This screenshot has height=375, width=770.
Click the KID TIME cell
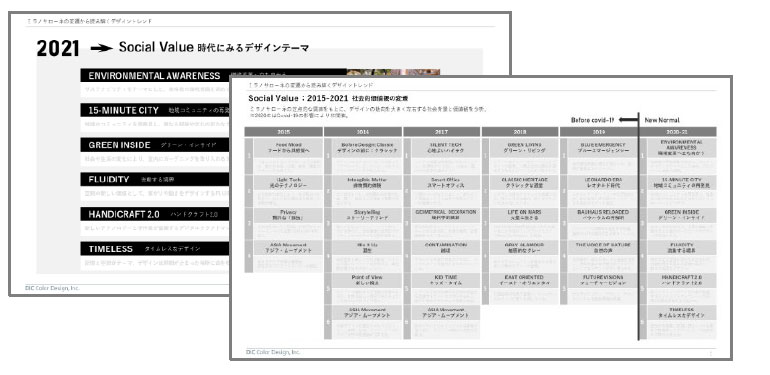(x=445, y=280)
